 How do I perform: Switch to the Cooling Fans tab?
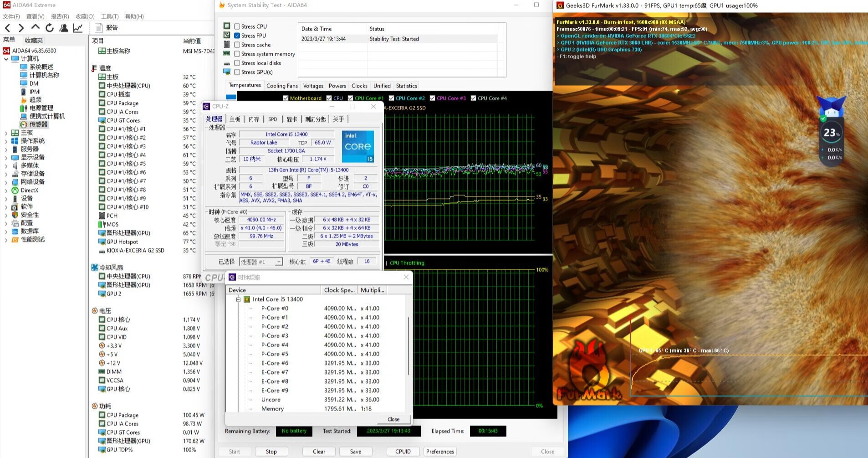281,86
